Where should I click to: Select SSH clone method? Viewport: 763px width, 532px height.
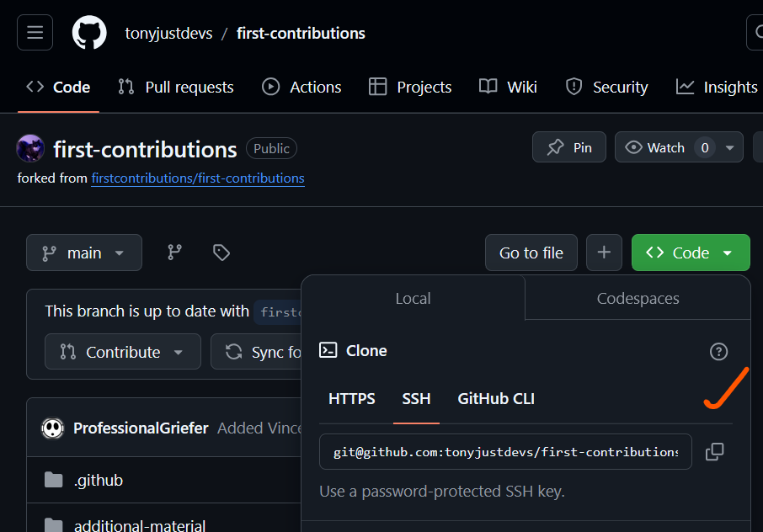coord(416,399)
